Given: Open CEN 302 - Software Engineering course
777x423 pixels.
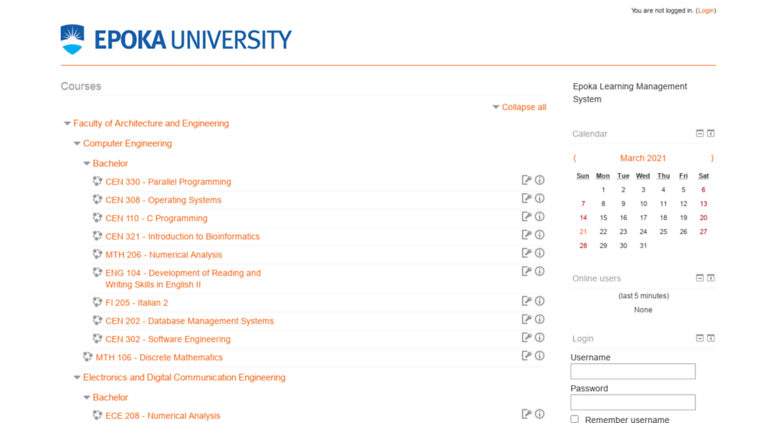Looking at the screenshot, I should point(167,339).
